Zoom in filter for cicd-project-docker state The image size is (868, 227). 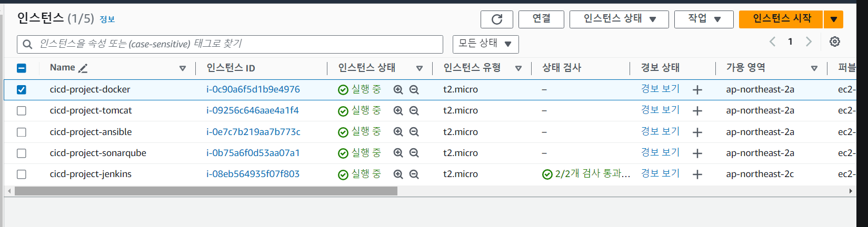(x=398, y=90)
